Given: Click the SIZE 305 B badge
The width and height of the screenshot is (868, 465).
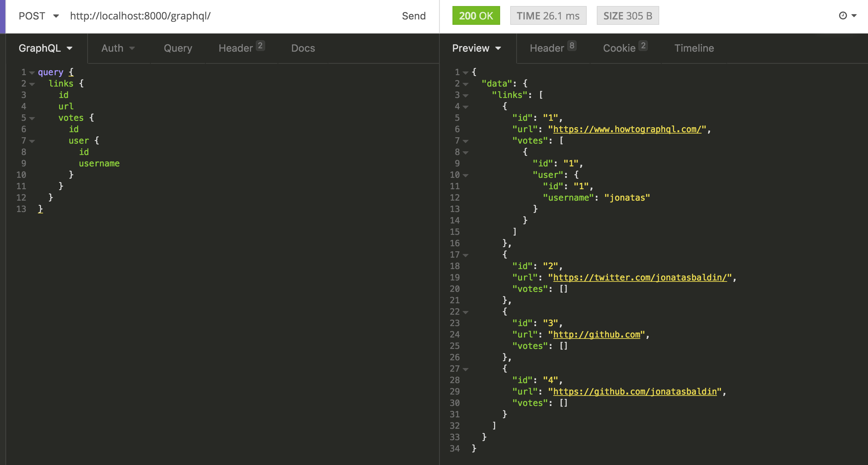Looking at the screenshot, I should coord(627,15).
